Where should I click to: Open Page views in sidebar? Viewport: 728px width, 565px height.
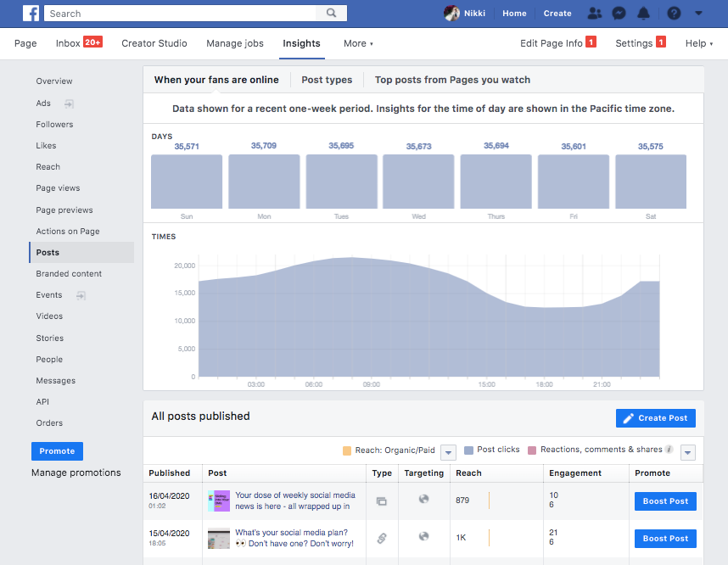pos(58,188)
